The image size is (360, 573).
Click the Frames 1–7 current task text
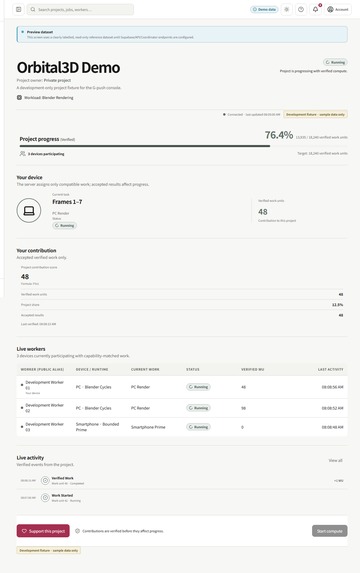pos(67,202)
